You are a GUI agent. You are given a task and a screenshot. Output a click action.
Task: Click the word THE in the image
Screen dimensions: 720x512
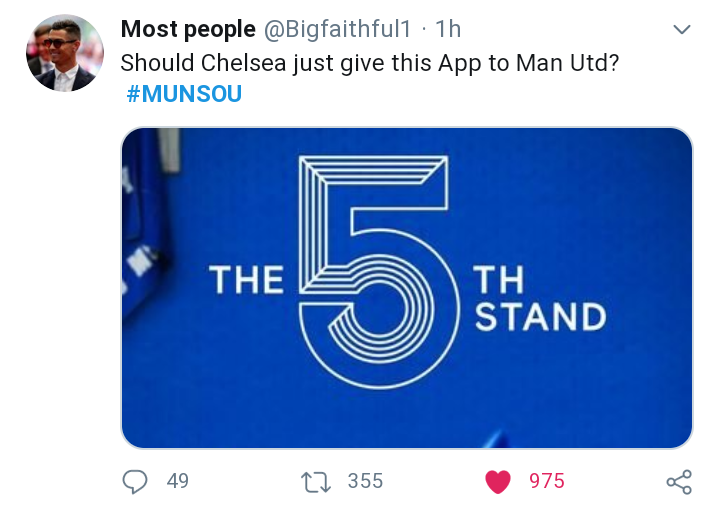point(246,282)
